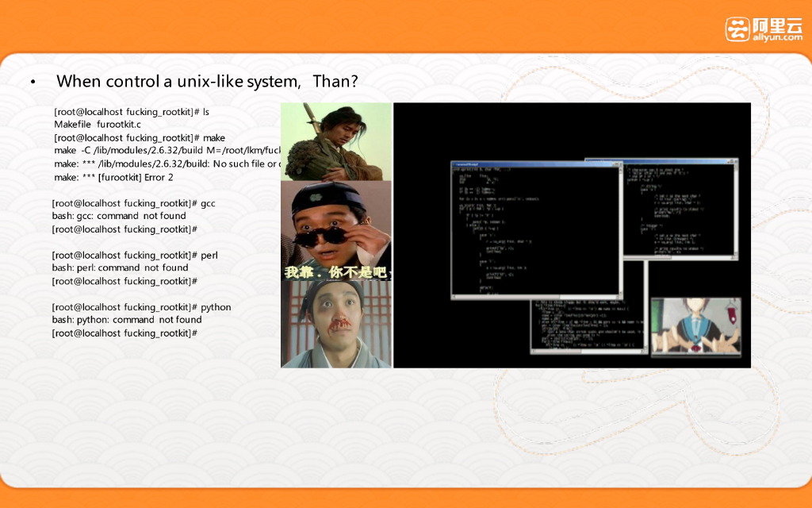This screenshot has height=508, width=812.
Task: Select the line starting 'make -C /lib/modules/2.6.32/build'
Action: (167, 150)
